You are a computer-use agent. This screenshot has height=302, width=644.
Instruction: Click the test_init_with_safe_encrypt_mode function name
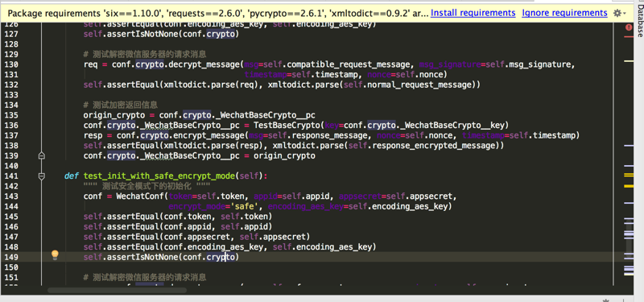159,176
